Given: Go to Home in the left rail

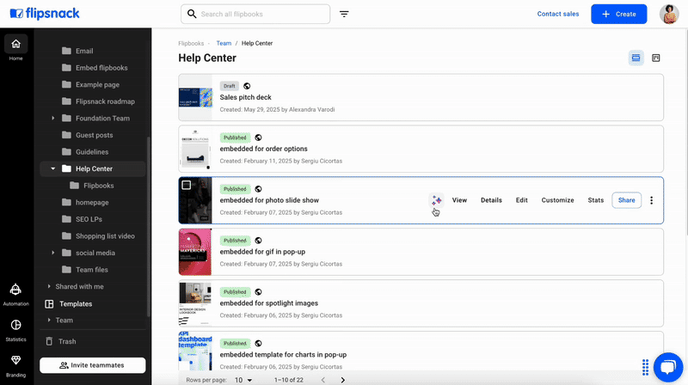Looking at the screenshot, I should [16, 48].
